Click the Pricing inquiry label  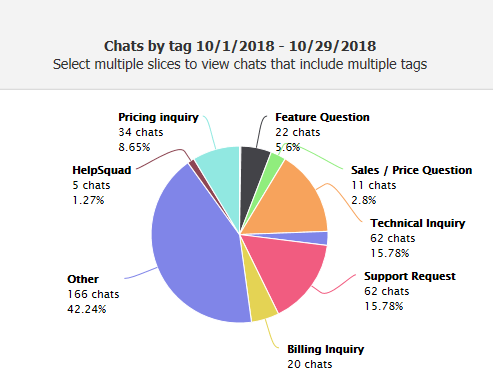158,117
